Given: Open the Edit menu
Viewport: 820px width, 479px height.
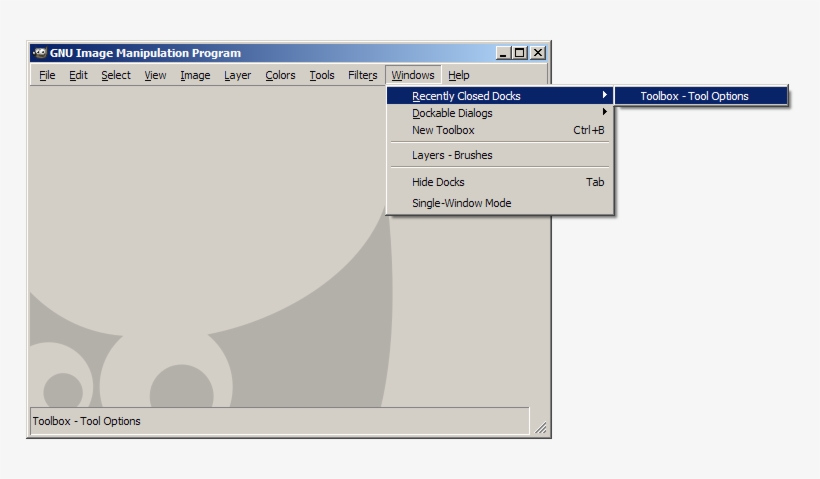Looking at the screenshot, I should click(x=78, y=75).
